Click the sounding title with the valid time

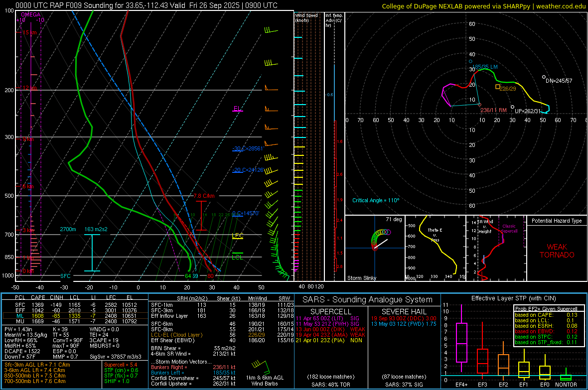click(x=147, y=5)
